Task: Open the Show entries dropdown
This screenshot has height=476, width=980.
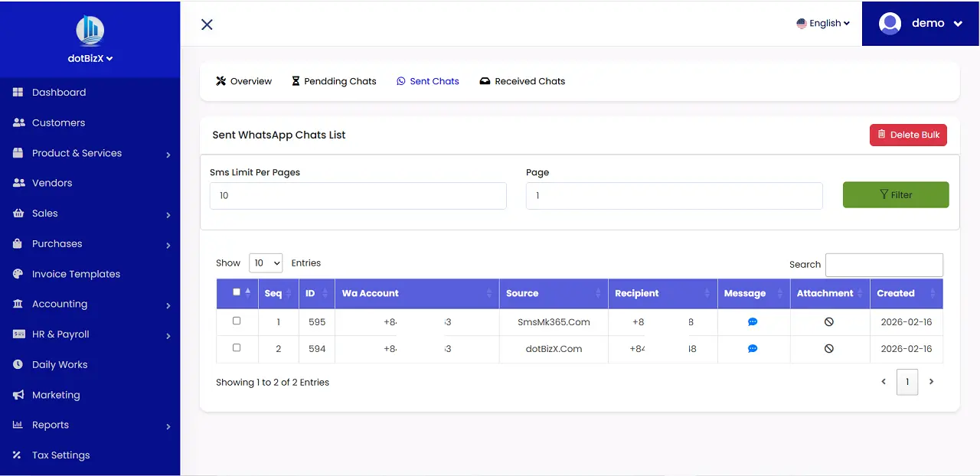Action: coord(266,262)
